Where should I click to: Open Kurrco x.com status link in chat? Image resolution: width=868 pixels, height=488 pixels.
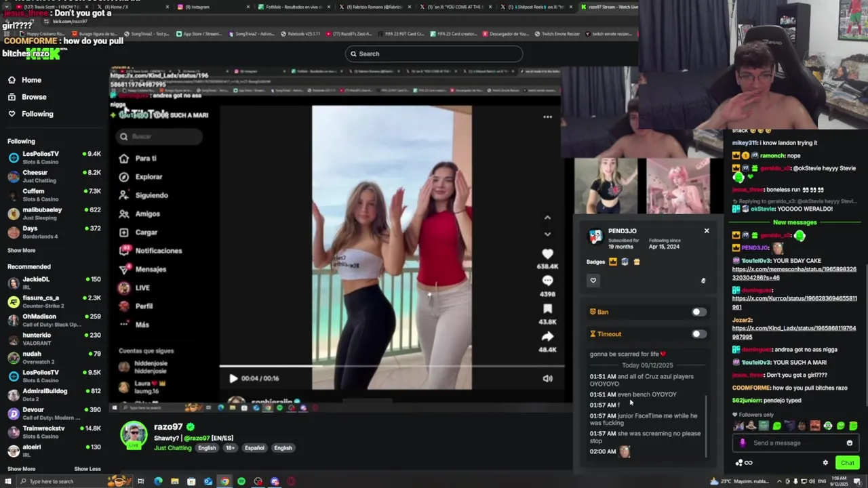point(794,302)
